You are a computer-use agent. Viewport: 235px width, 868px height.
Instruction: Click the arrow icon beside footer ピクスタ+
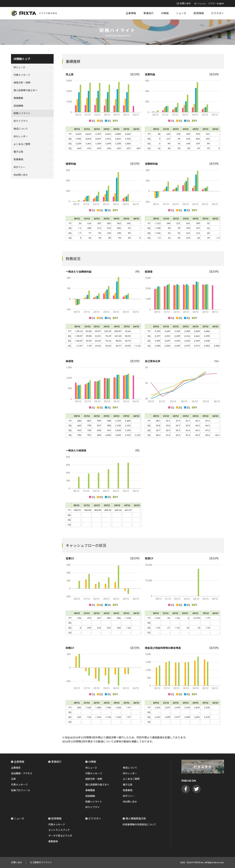click(86, 819)
